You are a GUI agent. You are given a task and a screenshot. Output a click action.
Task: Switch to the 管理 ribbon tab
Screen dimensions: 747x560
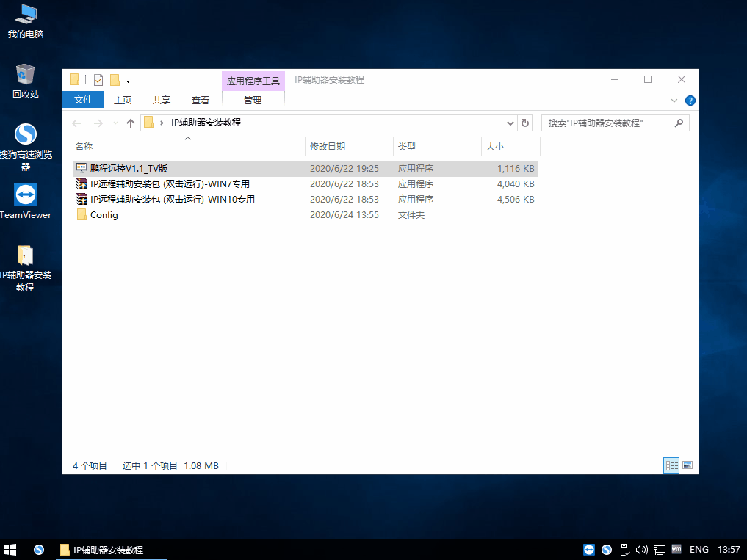253,100
